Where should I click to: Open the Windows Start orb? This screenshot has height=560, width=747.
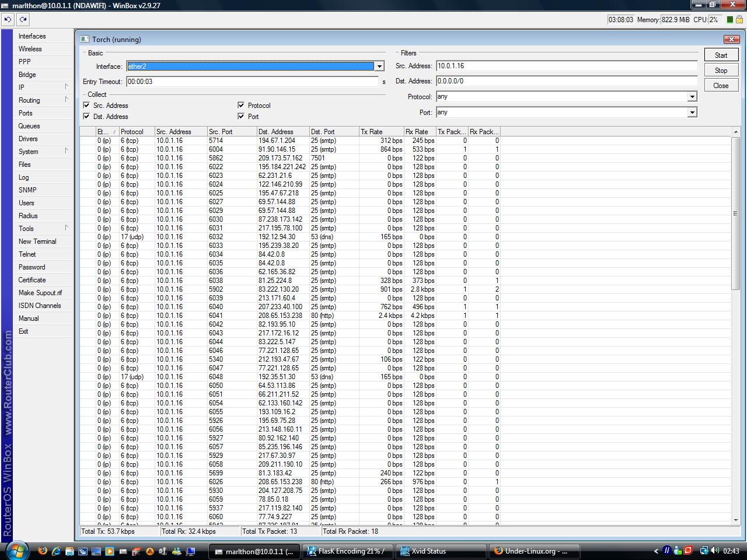[17, 550]
